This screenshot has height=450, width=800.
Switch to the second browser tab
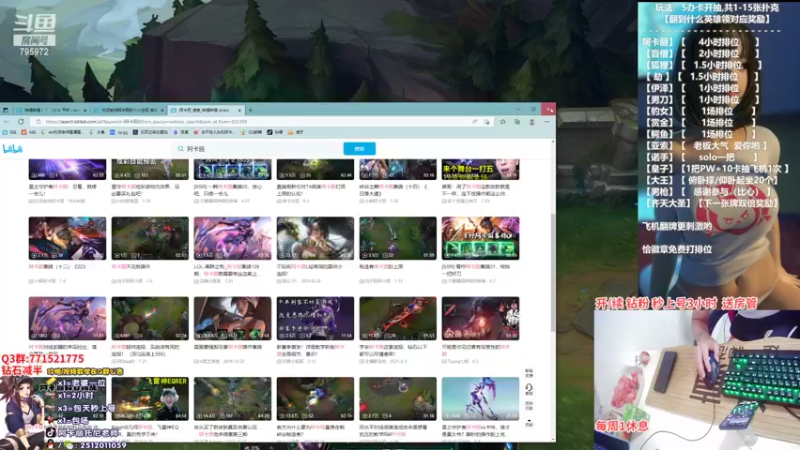pos(129,110)
